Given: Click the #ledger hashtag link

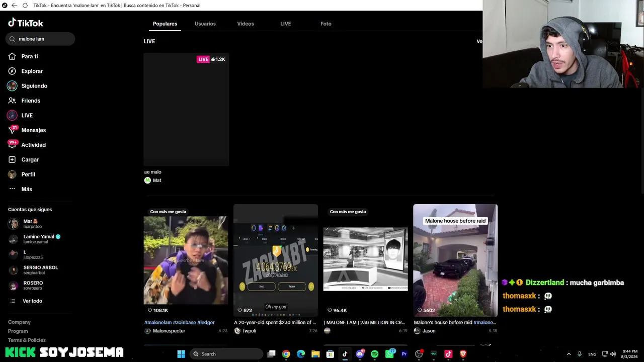Looking at the screenshot, I should pyautogui.click(x=206, y=322).
